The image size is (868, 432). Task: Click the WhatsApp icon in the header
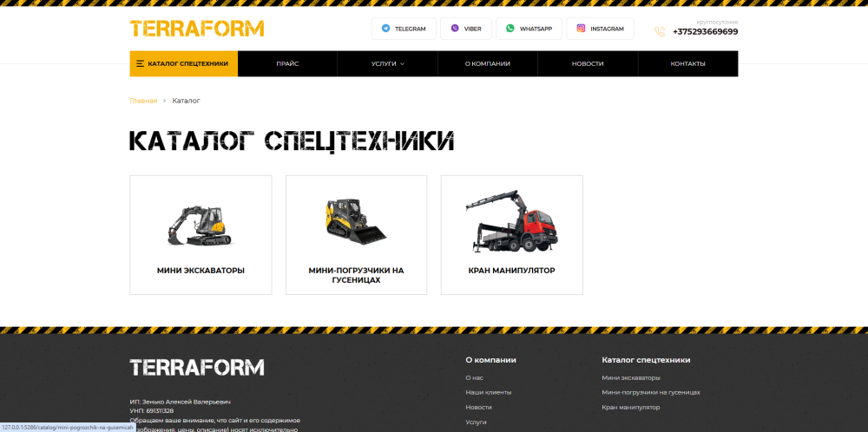[510, 29]
